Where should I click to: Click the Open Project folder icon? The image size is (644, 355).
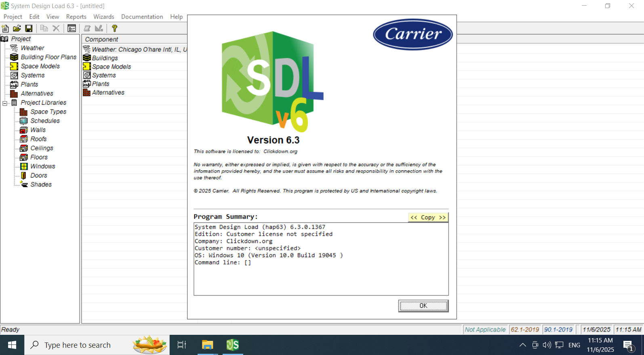(17, 28)
